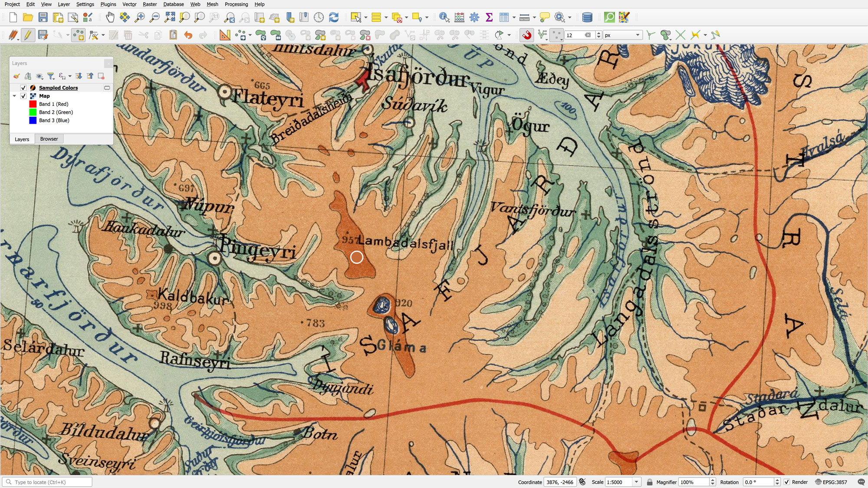The image size is (868, 488).
Task: Show the Statistical Summary sigma icon
Action: 489,17
